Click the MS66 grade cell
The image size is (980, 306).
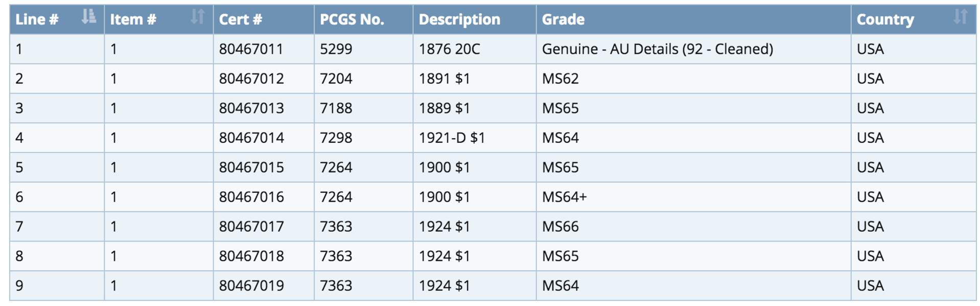tap(693, 227)
